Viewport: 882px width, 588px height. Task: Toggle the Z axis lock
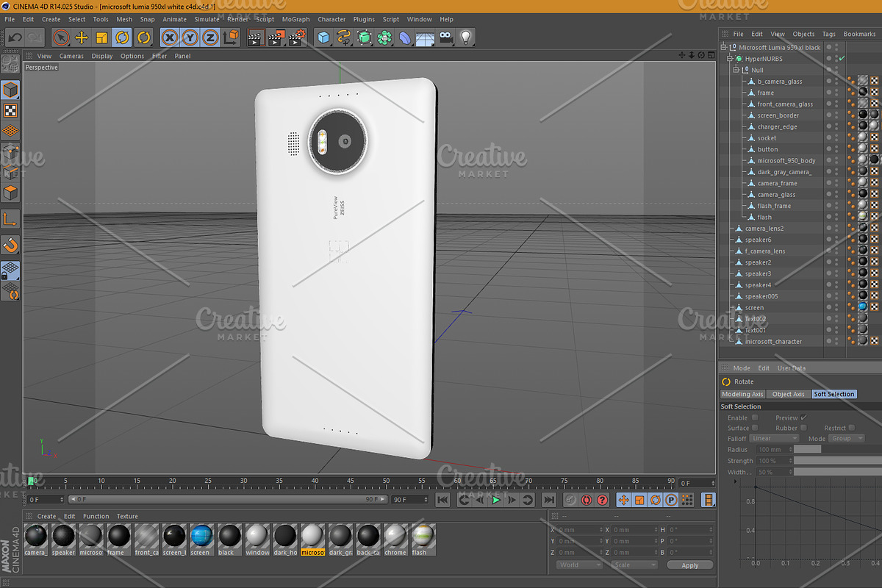(x=211, y=37)
